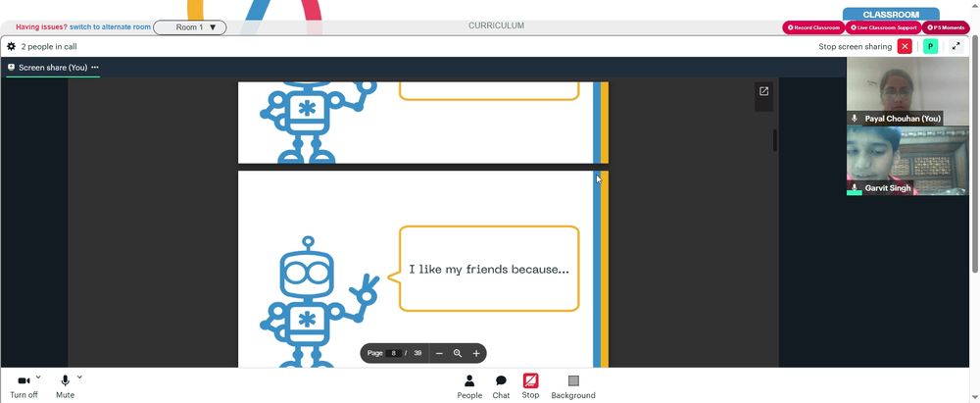Click the Record Classroom button
980x403 pixels.
click(813, 27)
